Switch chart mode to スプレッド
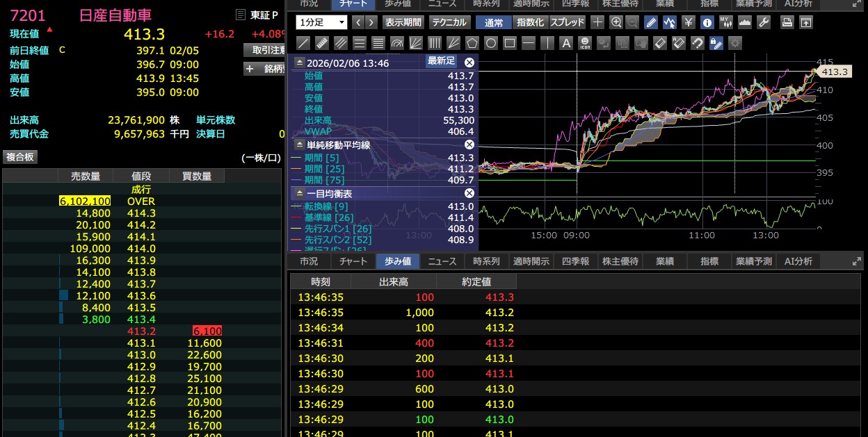This screenshot has width=868, height=437. pos(568,22)
